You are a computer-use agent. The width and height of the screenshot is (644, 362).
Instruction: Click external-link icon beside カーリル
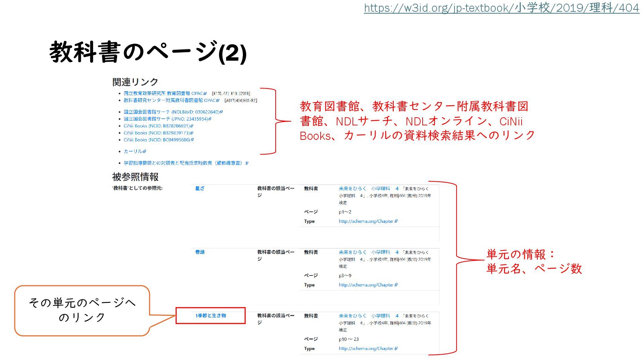point(144,152)
